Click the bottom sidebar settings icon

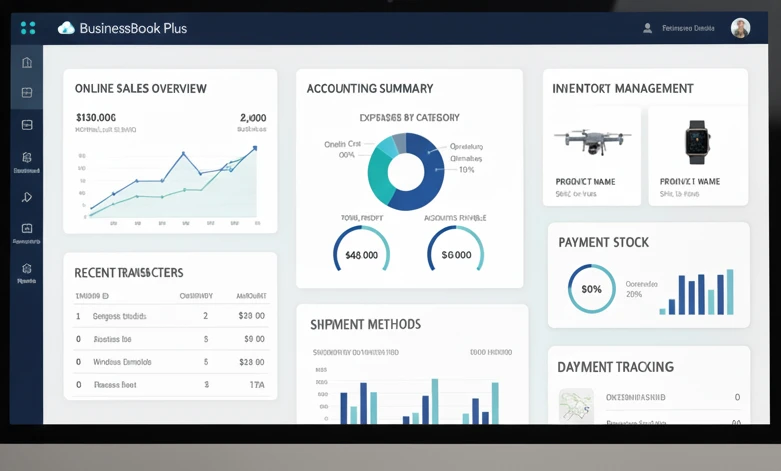[27, 271]
